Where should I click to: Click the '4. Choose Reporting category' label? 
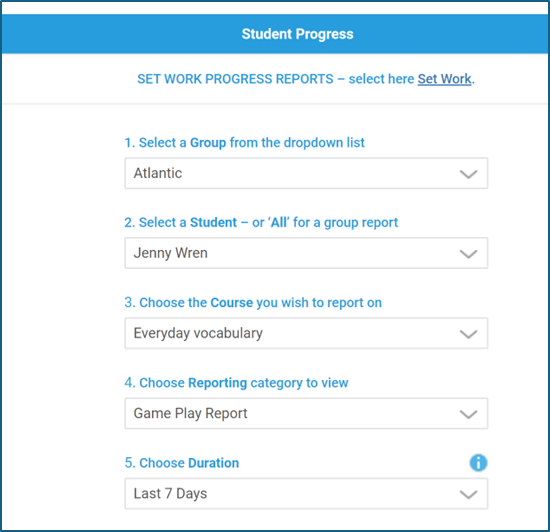pyautogui.click(x=236, y=383)
